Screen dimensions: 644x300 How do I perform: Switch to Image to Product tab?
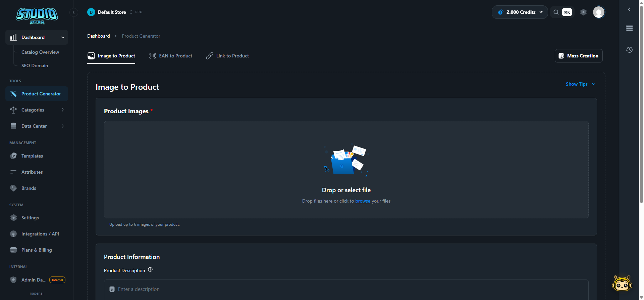pyautogui.click(x=111, y=56)
